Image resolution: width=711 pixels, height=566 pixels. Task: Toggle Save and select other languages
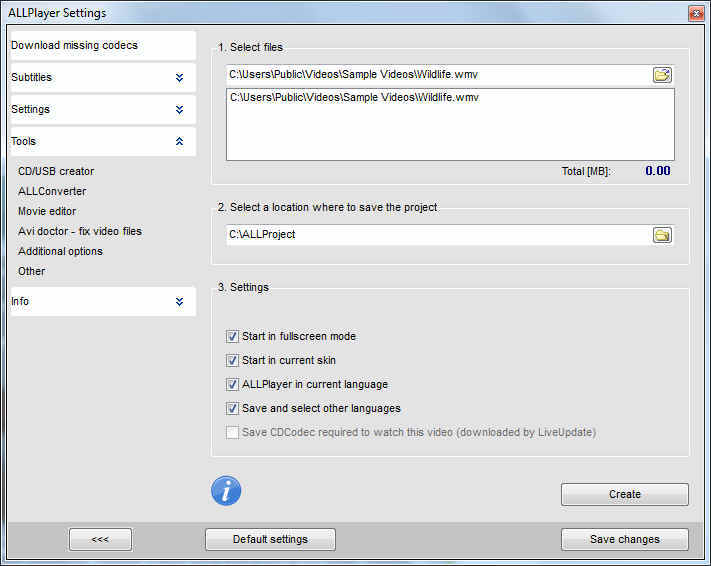tap(233, 408)
